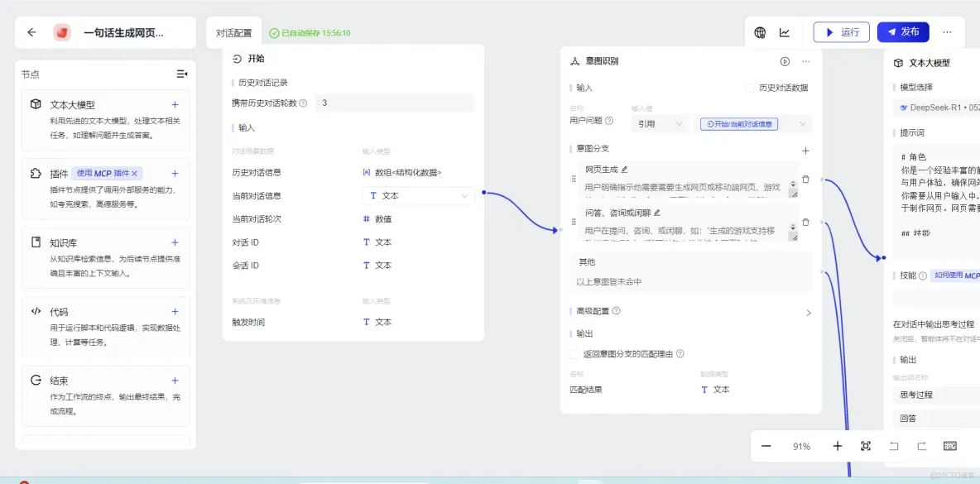Zoom in the canvas with plus
Viewport: 980px width, 484px height.
[838, 446]
